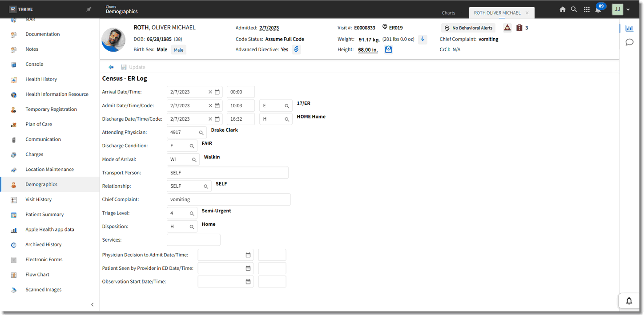
Task: Search Triage Level lookup
Action: point(192,213)
